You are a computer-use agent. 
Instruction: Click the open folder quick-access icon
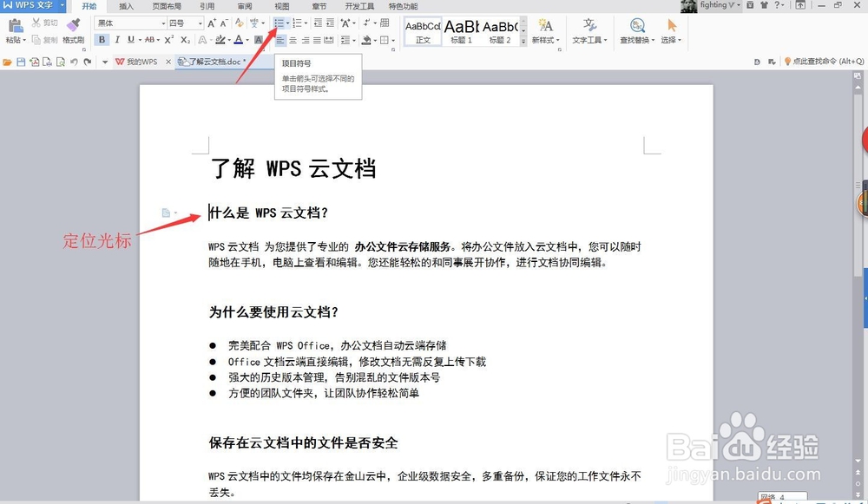pyautogui.click(x=7, y=62)
